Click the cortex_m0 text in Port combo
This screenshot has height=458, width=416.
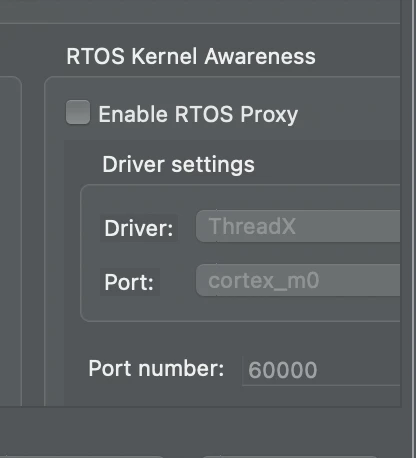point(264,281)
